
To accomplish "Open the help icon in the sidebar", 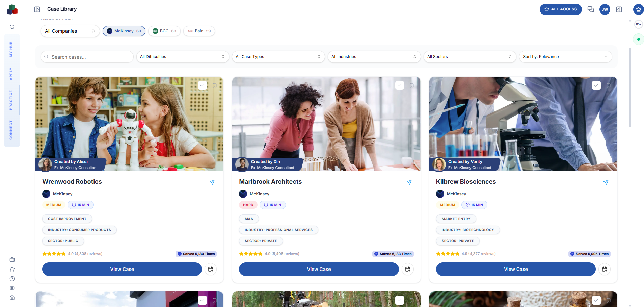I will [x=12, y=279].
